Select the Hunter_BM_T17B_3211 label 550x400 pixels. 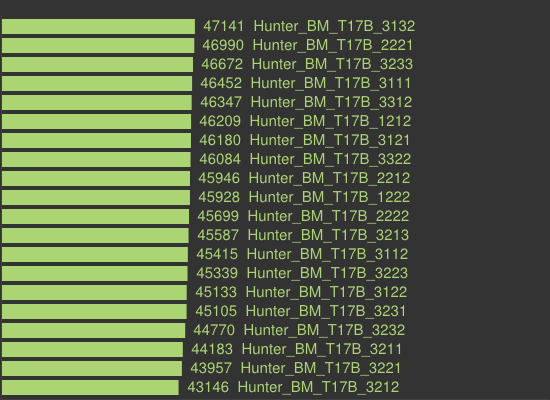point(322,348)
